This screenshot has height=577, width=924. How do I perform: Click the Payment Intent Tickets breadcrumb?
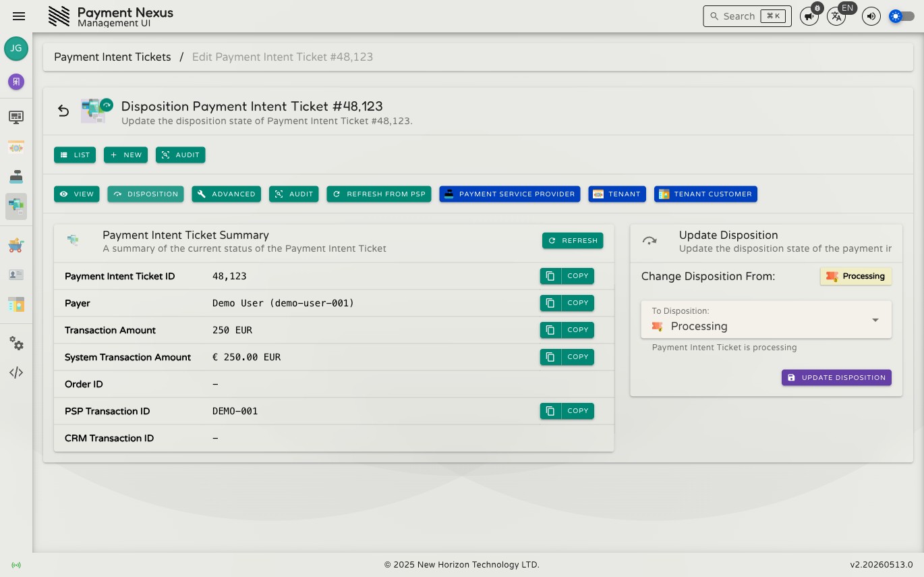coord(113,57)
